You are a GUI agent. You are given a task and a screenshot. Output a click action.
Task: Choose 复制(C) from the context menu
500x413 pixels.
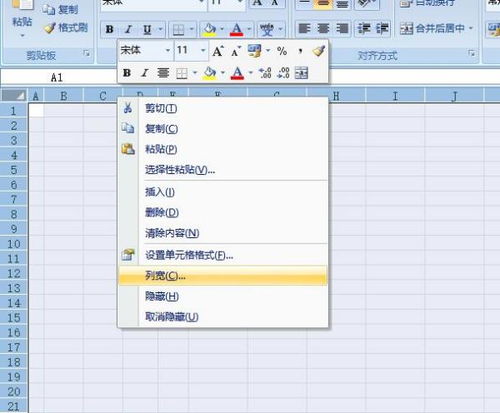[223, 129]
